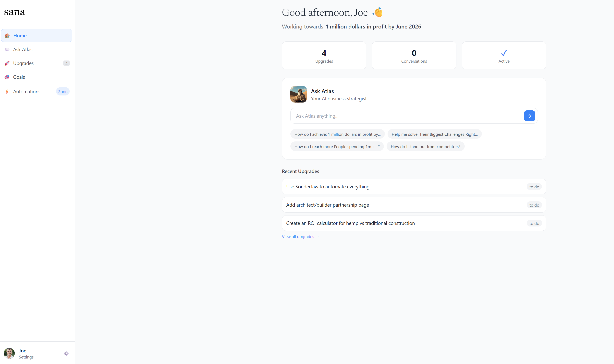Click the Atlas avatar image
614x364 pixels.
point(298,94)
